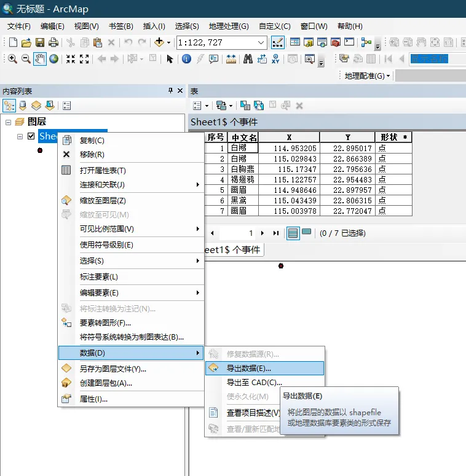
Task: Open the Editor toolbar icon
Action: (278, 42)
